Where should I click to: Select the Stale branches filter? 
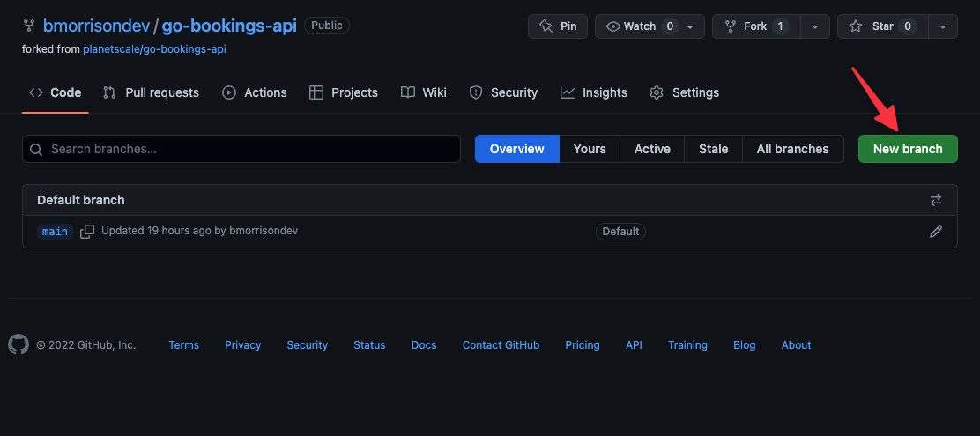pos(713,149)
